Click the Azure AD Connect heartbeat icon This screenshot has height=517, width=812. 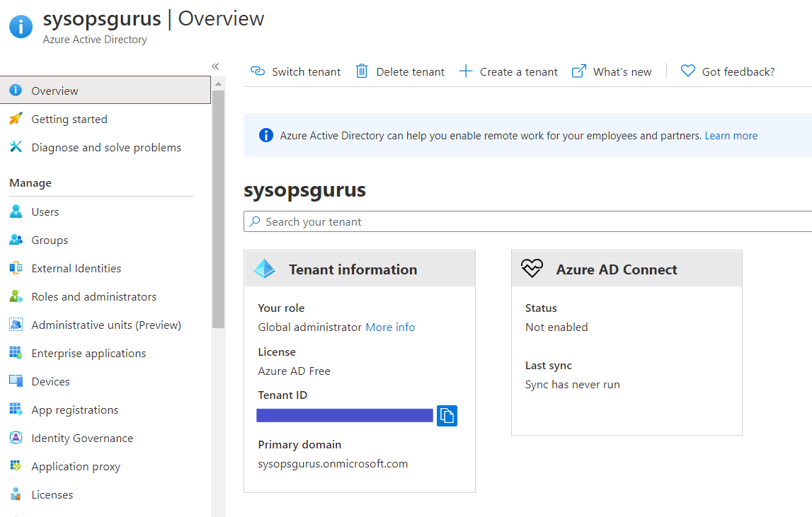click(532, 268)
